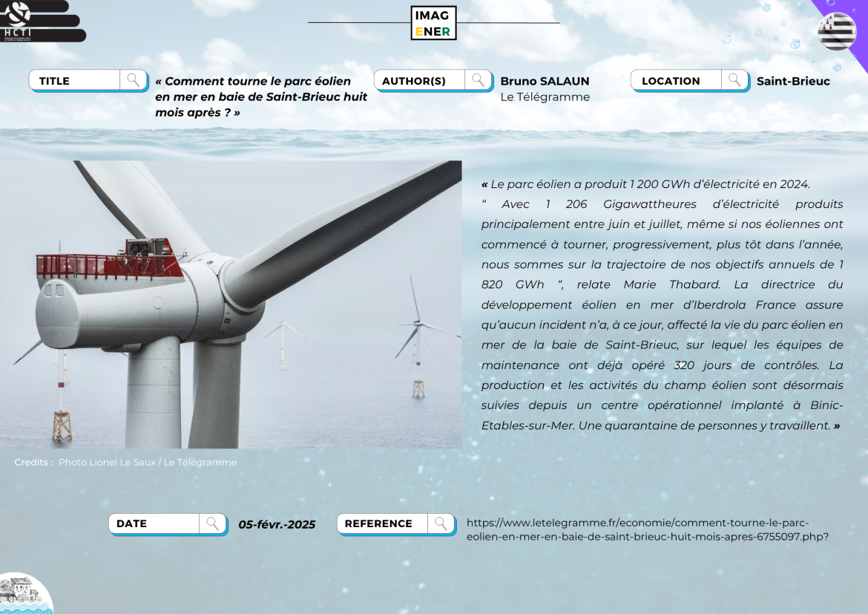The image size is (868, 614).
Task: Select the AUTHOR(S) search box
Action: point(433,81)
